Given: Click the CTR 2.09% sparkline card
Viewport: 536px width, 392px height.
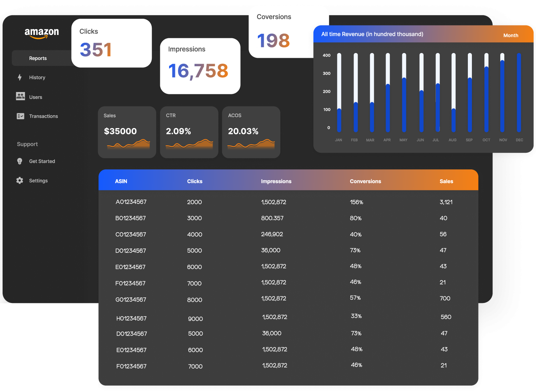Looking at the screenshot, I should pos(189,132).
